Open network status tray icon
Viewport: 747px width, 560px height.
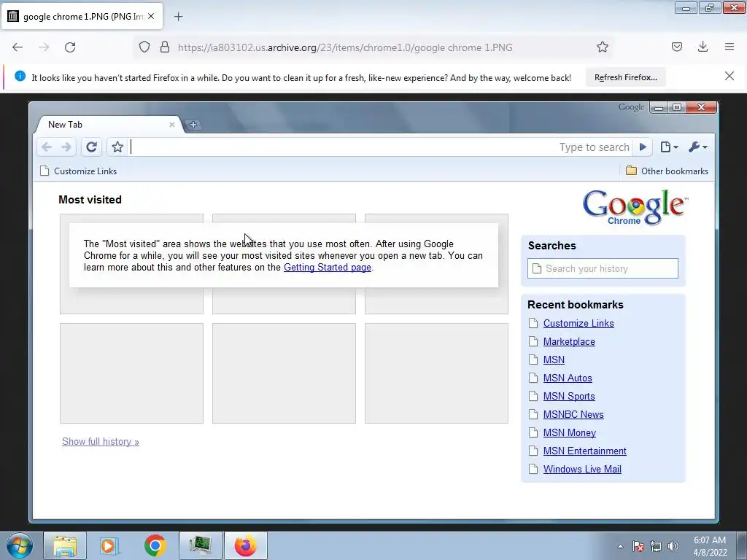pos(656,546)
